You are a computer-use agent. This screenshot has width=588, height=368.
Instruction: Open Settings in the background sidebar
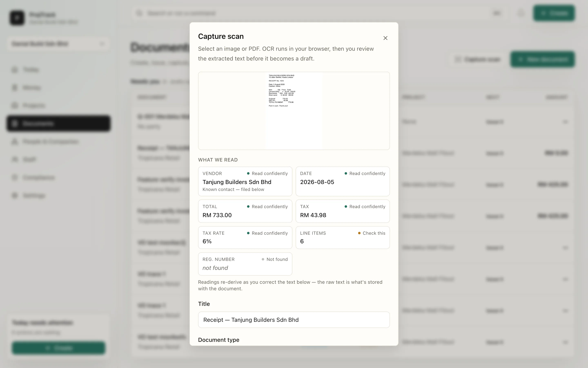point(58,195)
